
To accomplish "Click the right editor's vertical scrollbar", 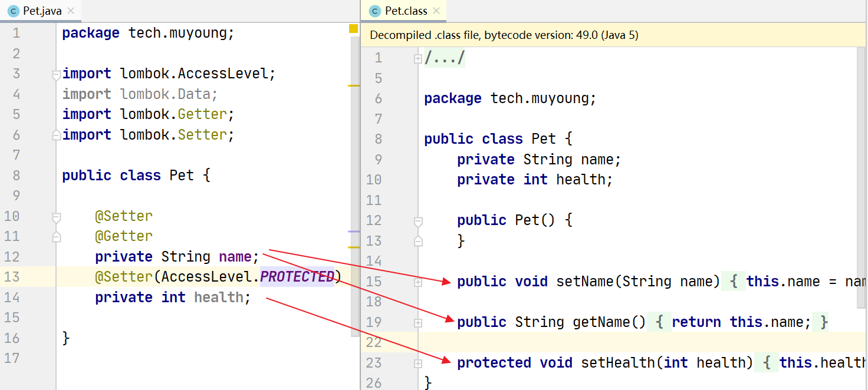I will point(862,177).
